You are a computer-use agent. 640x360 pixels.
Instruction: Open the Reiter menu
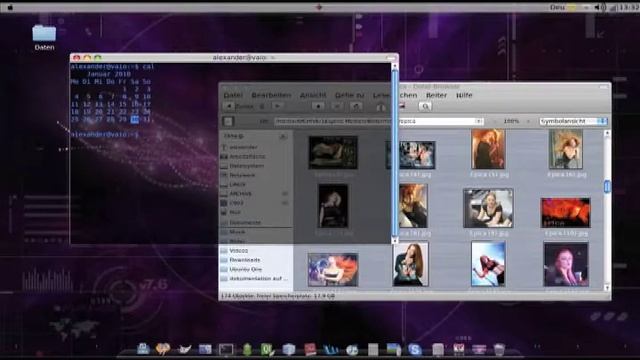tap(436, 95)
